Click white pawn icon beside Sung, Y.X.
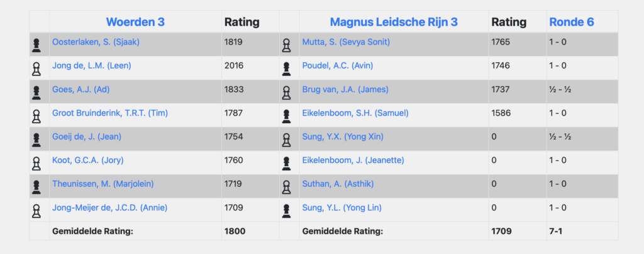This screenshot has width=644, height=254. click(x=287, y=139)
